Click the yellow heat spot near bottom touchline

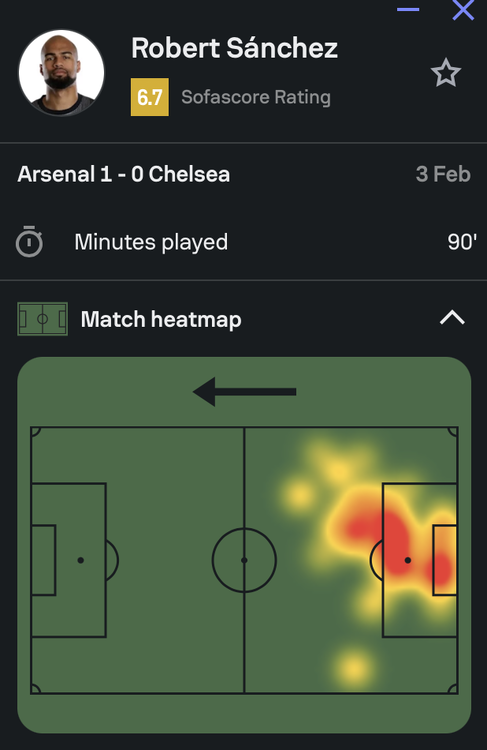pyautogui.click(x=353, y=668)
